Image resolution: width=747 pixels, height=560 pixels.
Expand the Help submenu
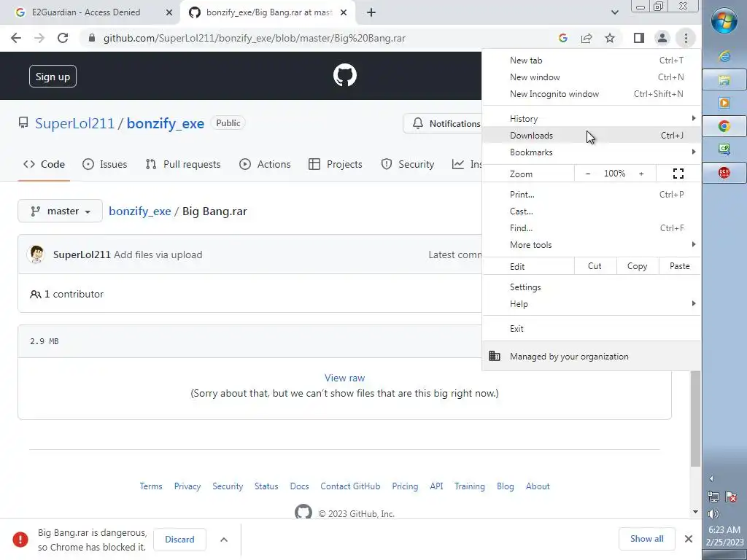tap(591, 304)
